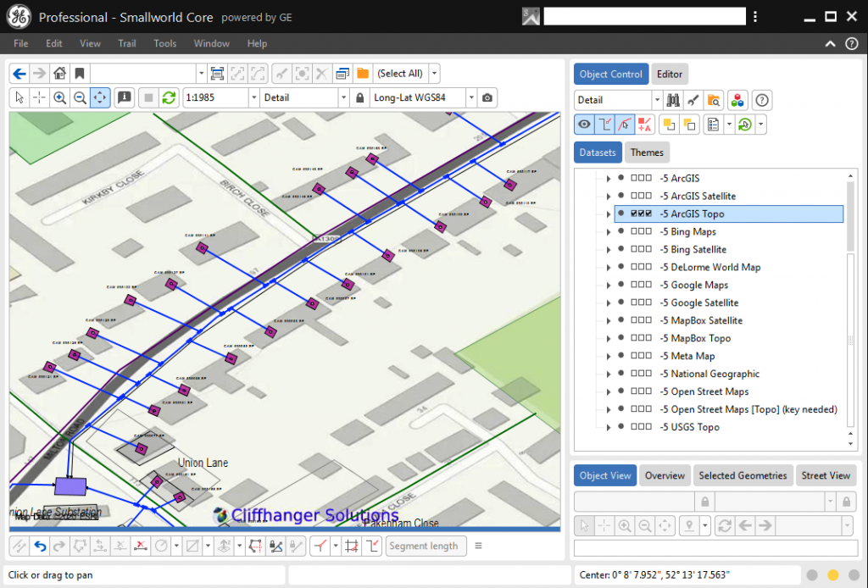Open the title bar kebab menu
868x588 pixels.
(x=755, y=17)
